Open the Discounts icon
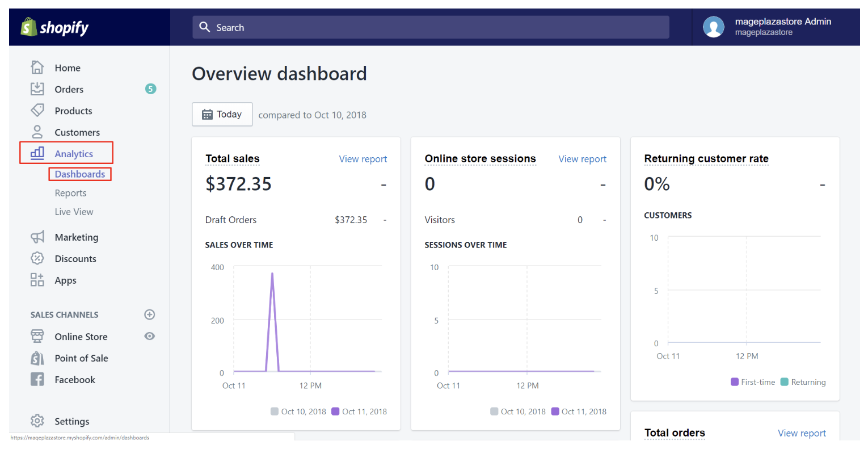Image resolution: width=868 pixels, height=462 pixels. 37,258
